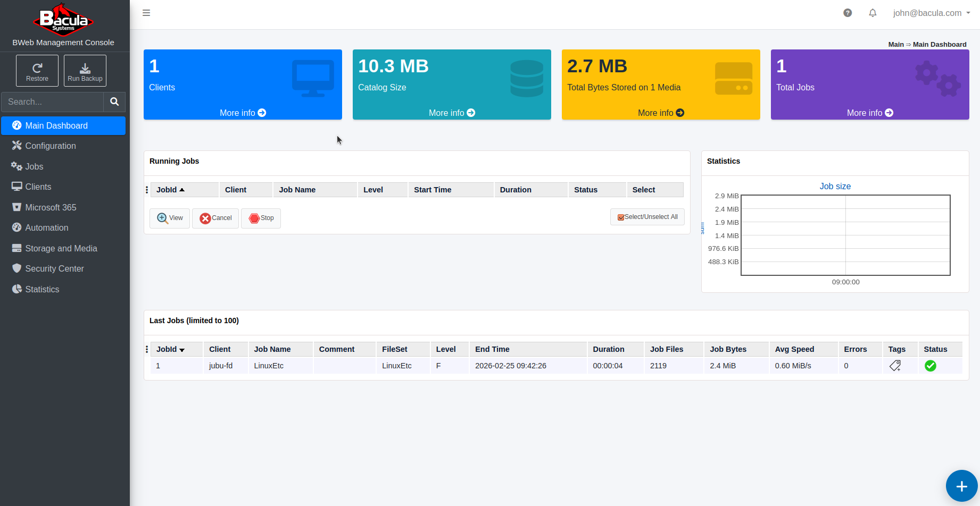
Task: Go to Storage and Media section
Action: (61, 248)
